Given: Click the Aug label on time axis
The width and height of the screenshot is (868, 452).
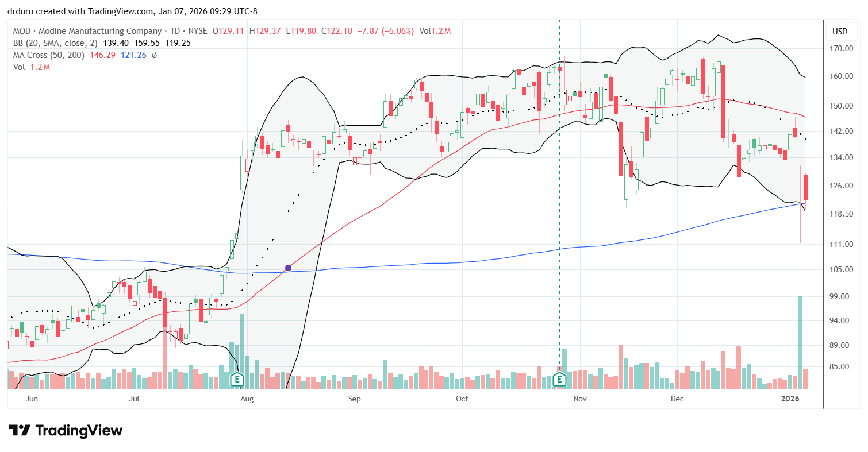Looking at the screenshot, I should (x=247, y=399).
